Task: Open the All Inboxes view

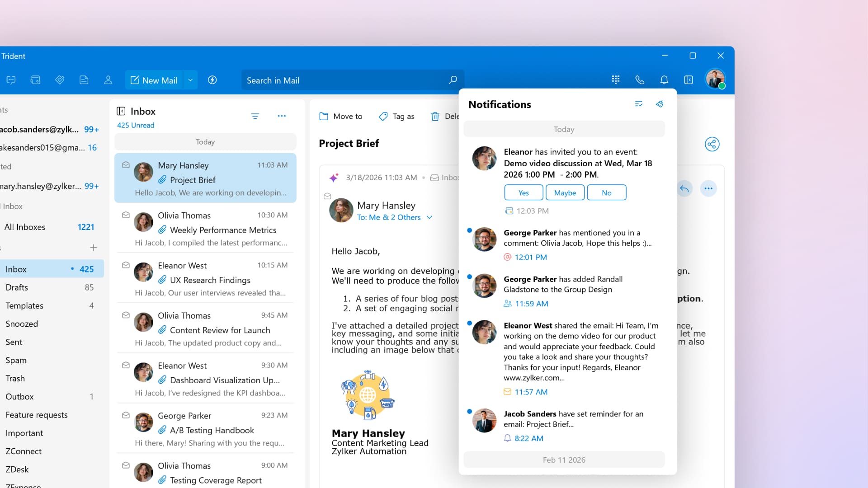Action: coord(25,227)
